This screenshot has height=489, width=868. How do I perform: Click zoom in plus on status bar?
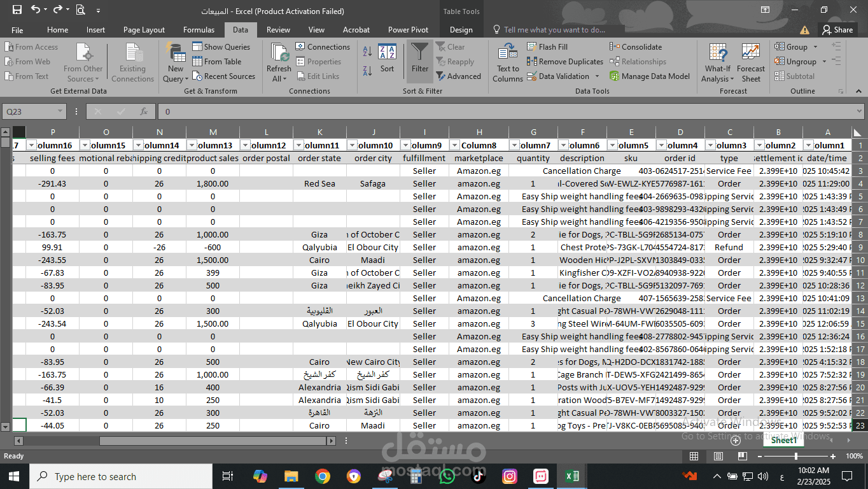point(833,456)
